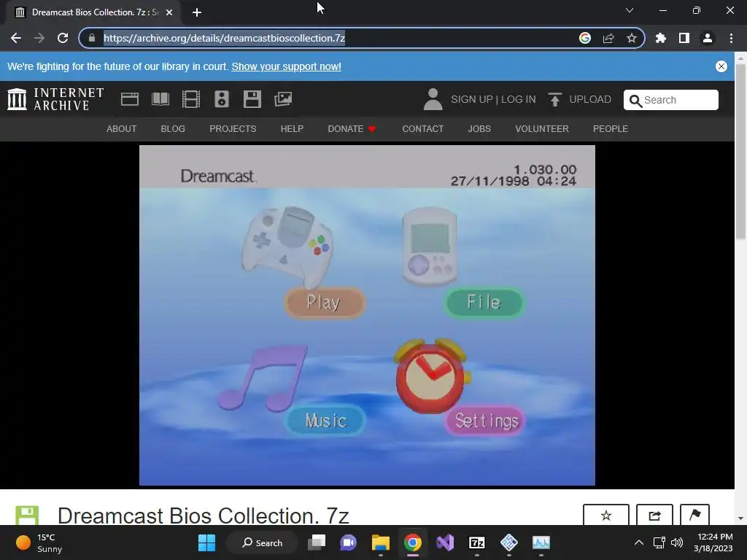Open the Images icon in Archive nav
The width and height of the screenshot is (747, 560).
tap(283, 99)
